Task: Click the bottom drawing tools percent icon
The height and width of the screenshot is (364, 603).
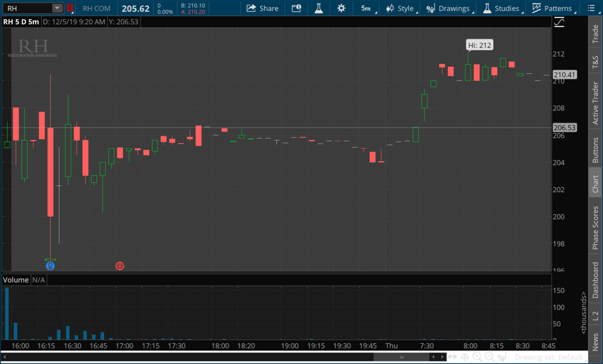Action: [501, 357]
